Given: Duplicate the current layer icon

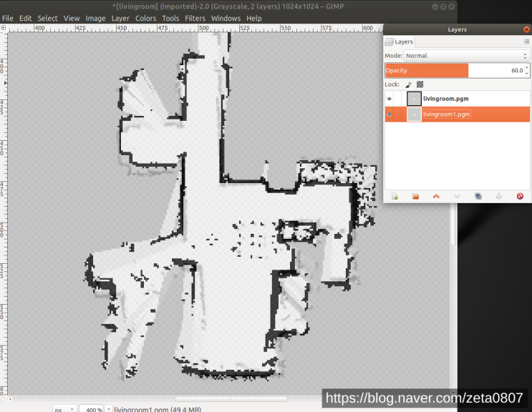Looking at the screenshot, I should tap(478, 196).
